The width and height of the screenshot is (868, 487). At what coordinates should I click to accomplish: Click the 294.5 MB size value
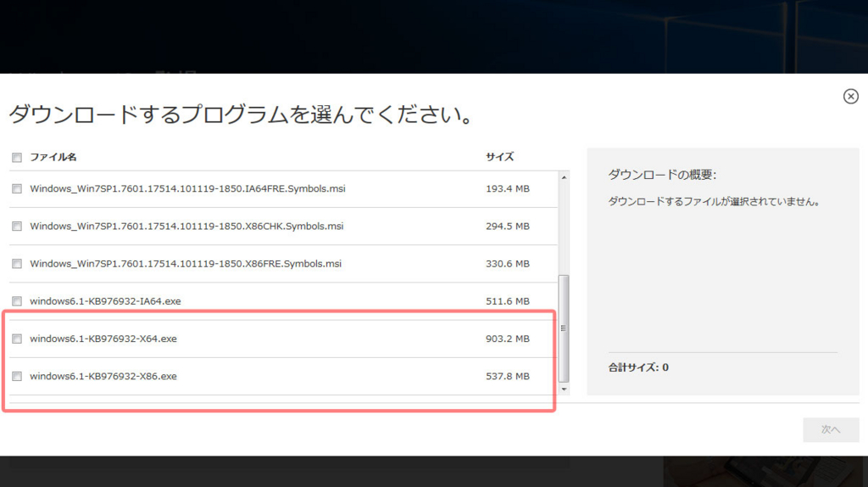click(x=508, y=227)
